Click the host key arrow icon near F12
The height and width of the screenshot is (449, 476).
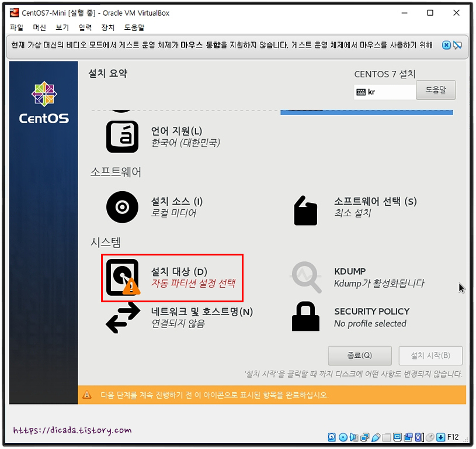tap(441, 437)
